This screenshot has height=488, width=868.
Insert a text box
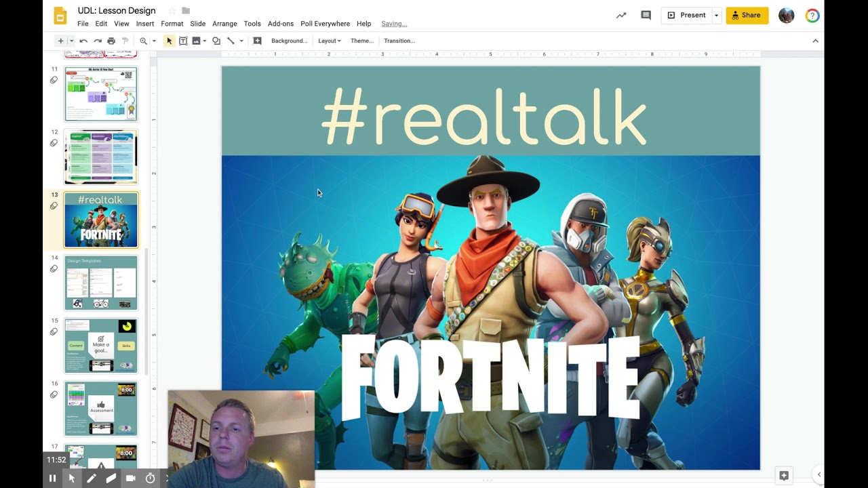(x=183, y=41)
